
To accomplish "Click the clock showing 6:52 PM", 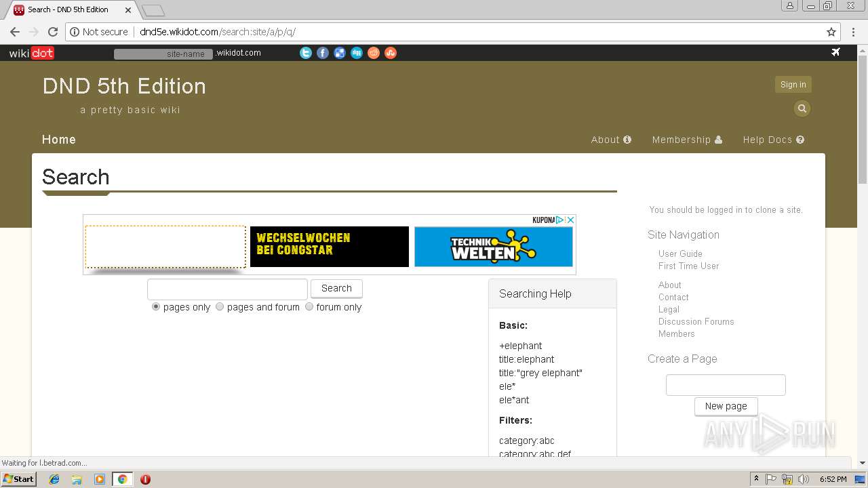I will (x=833, y=479).
